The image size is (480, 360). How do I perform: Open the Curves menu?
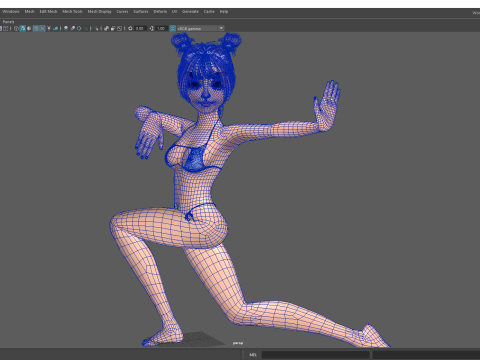122,12
